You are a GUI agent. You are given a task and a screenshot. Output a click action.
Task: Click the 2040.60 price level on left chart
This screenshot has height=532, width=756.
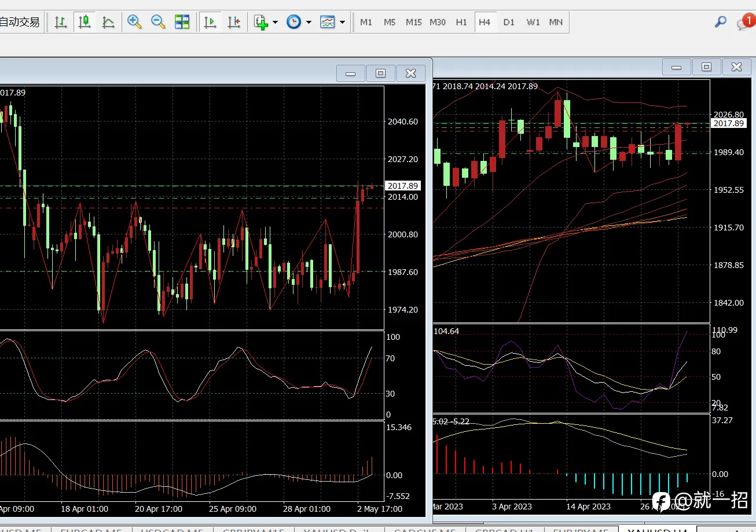pyautogui.click(x=403, y=122)
